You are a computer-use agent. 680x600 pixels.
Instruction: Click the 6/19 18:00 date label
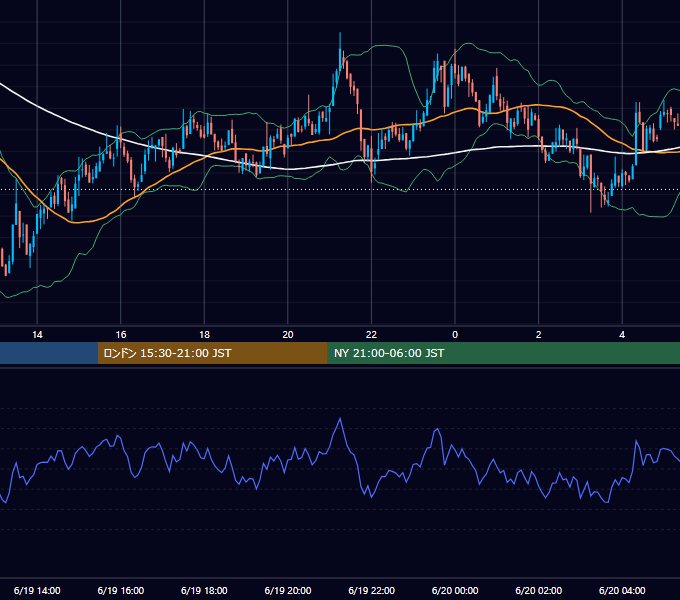point(204,590)
